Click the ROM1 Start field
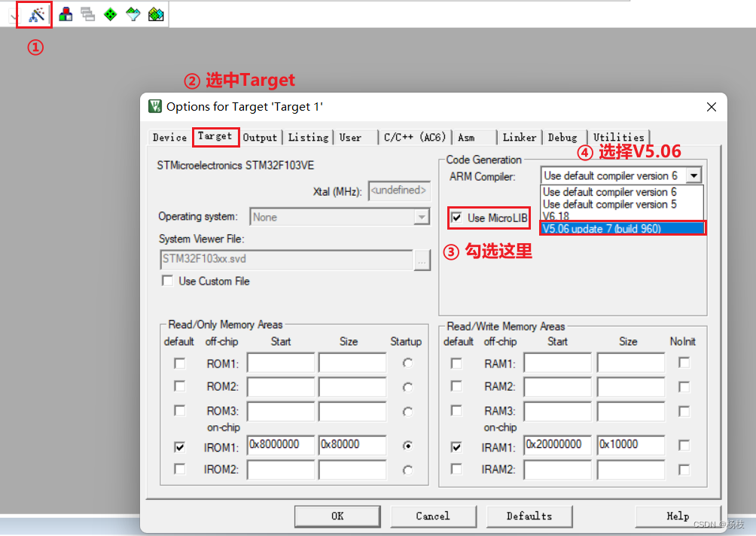The height and width of the screenshot is (536, 756). (281, 362)
